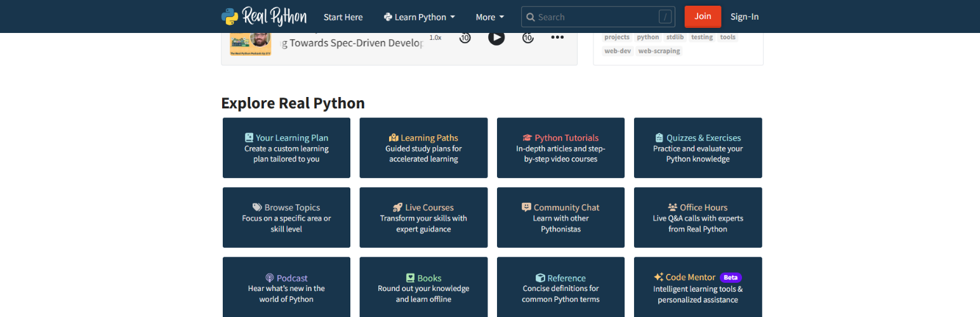Click the Books icon
Viewport: 980px width, 317px height.
411,278
